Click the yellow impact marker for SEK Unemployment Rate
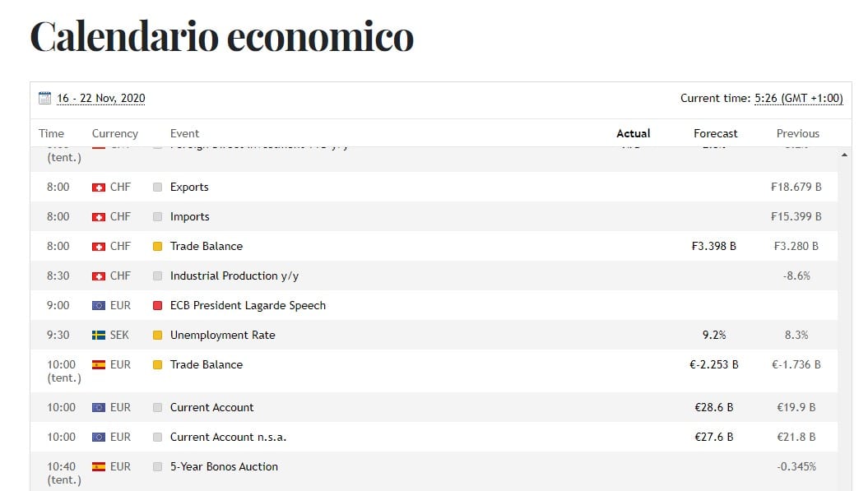This screenshot has height=491, width=868. [155, 335]
